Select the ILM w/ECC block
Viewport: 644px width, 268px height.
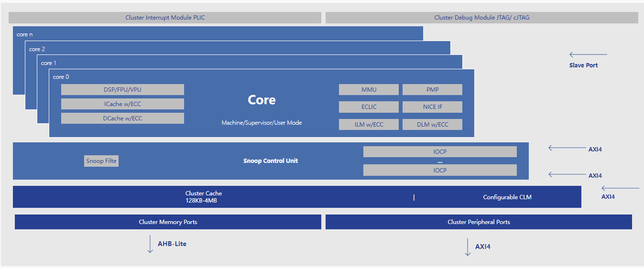(369, 125)
